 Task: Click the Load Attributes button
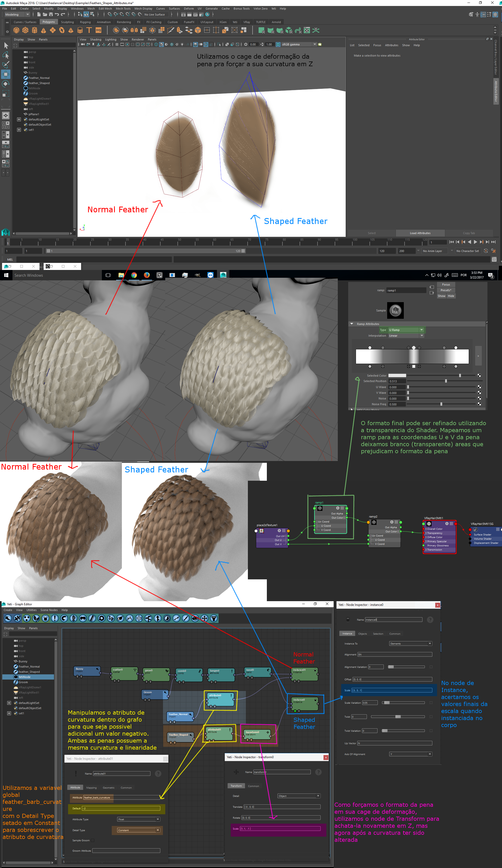[420, 233]
